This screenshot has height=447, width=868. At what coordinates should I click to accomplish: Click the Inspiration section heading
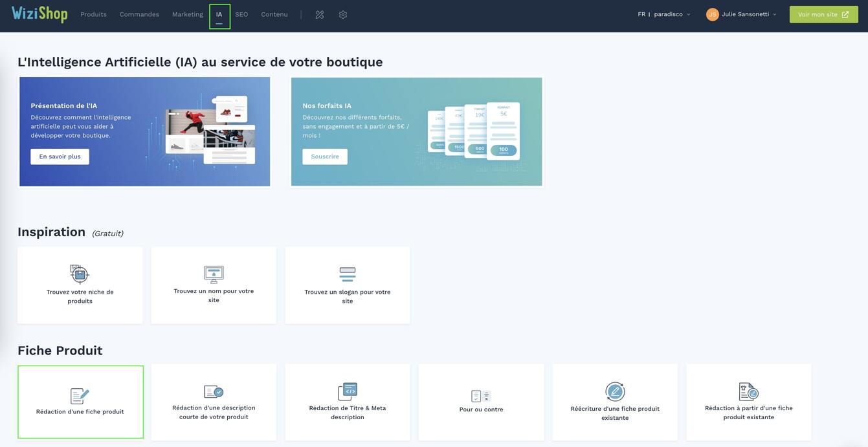point(52,232)
